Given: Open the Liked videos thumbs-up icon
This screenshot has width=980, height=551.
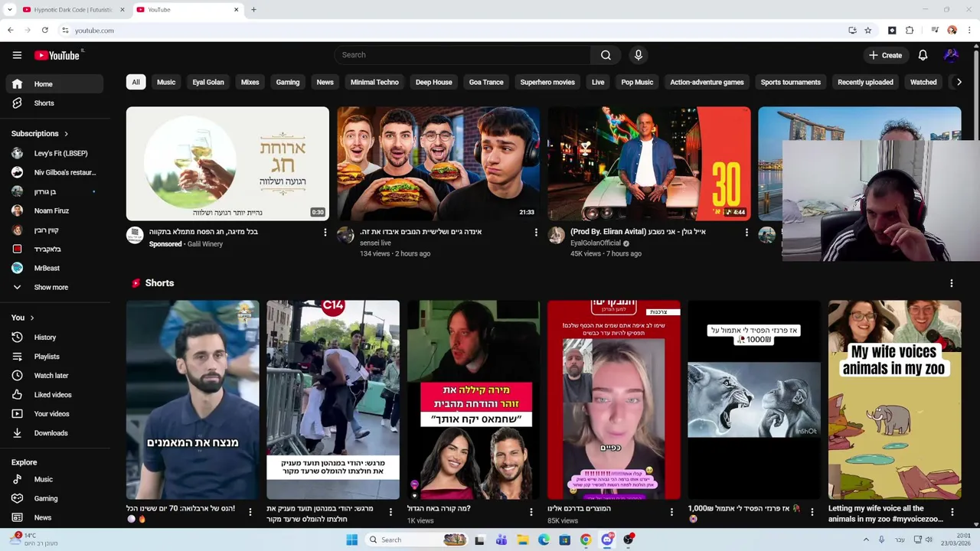Looking at the screenshot, I should click(x=17, y=395).
